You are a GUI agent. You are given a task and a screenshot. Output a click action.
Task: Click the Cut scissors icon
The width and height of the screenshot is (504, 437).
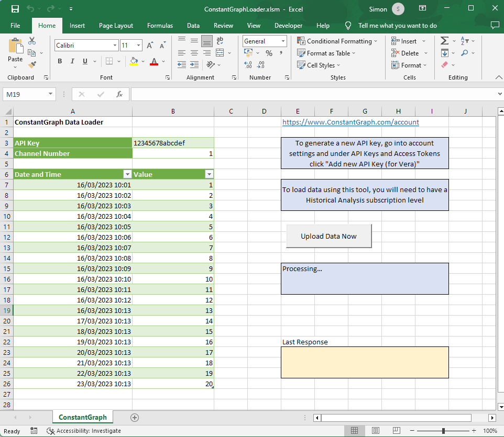[32, 41]
